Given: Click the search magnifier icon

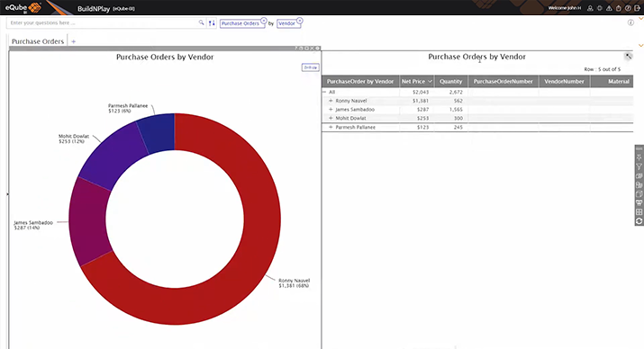Looking at the screenshot, I should point(201,22).
